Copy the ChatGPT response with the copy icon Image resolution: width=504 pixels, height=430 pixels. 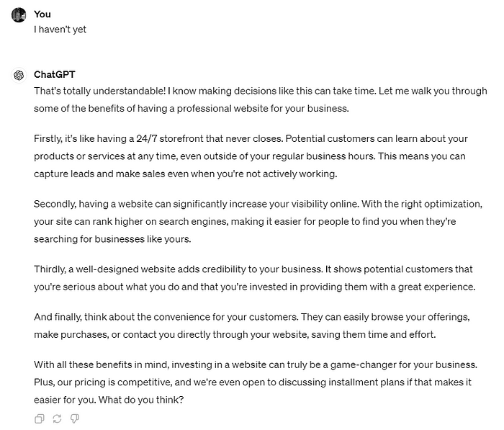tap(39, 418)
